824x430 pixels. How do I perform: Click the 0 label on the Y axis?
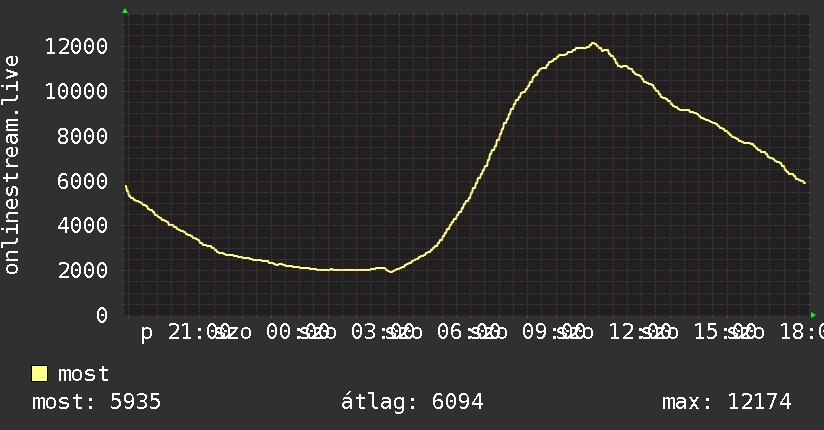pos(102,315)
